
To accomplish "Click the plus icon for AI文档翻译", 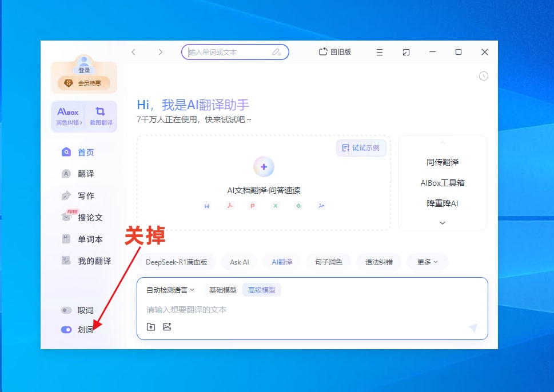I will (x=264, y=167).
